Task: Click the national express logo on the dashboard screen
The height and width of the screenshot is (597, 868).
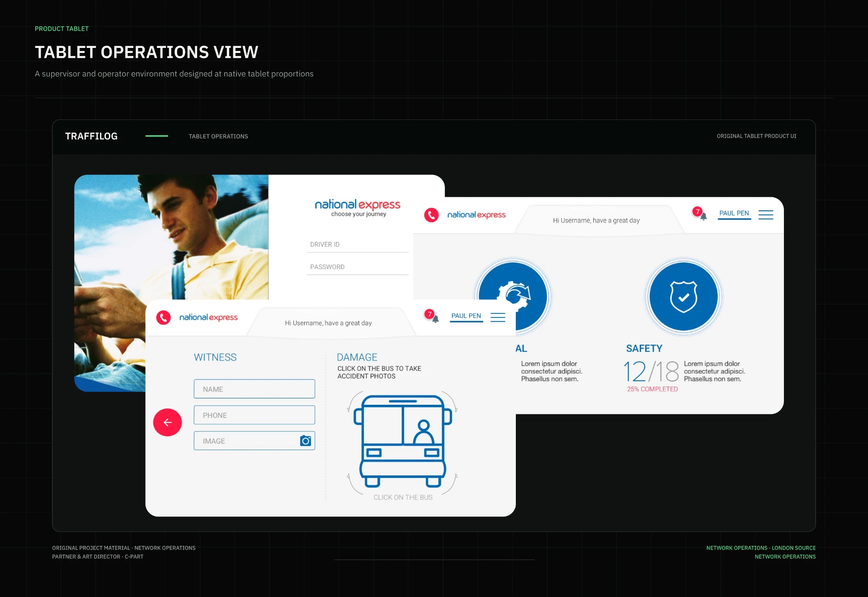Action: point(476,215)
